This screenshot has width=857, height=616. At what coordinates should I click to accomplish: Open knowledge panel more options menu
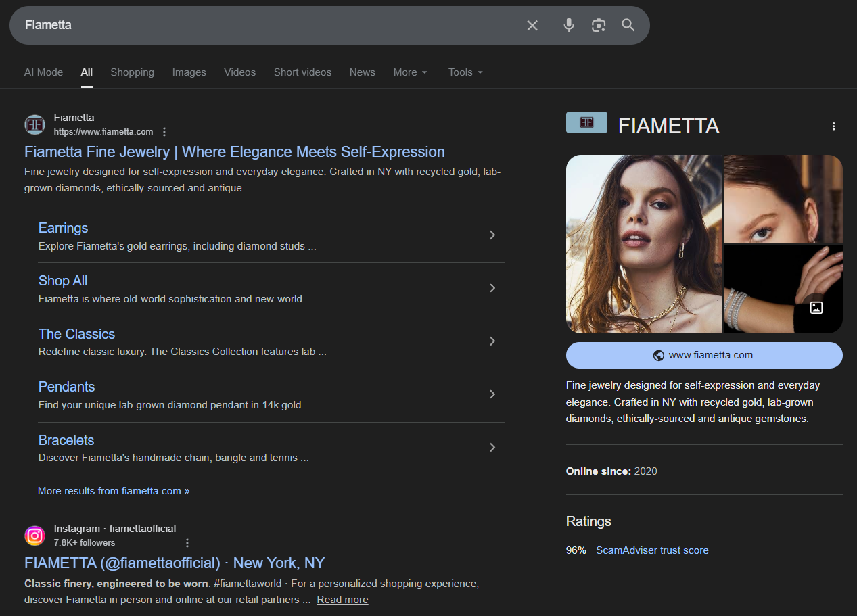pos(833,126)
